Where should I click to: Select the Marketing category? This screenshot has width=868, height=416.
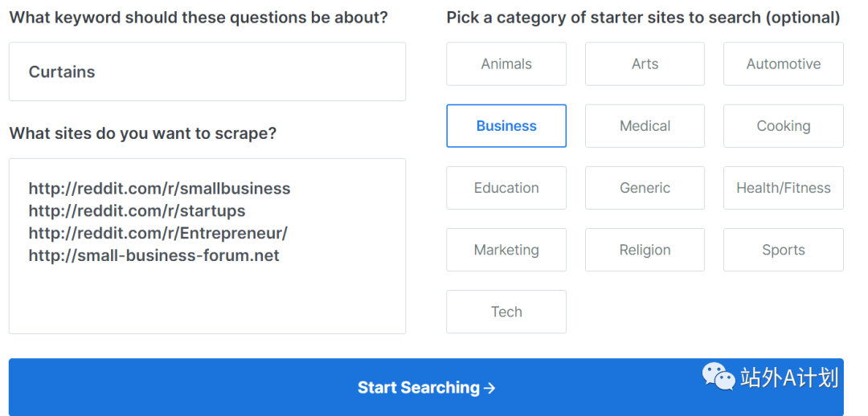506,250
